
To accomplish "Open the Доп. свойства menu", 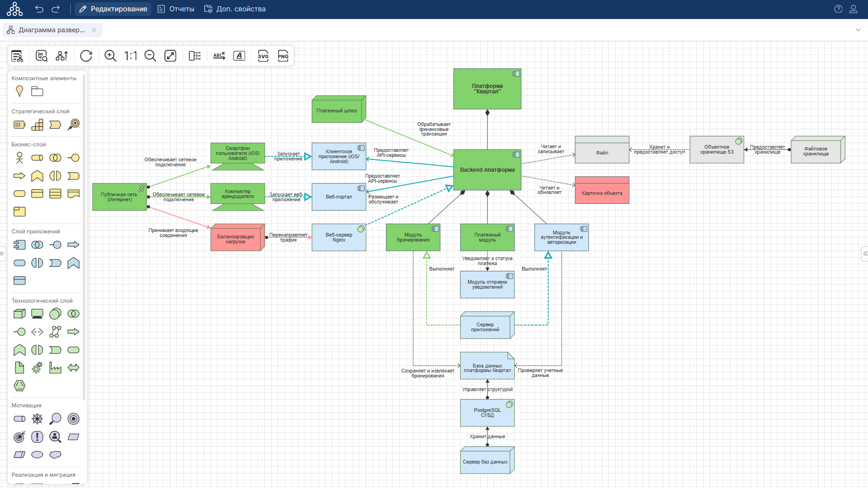I will (235, 9).
